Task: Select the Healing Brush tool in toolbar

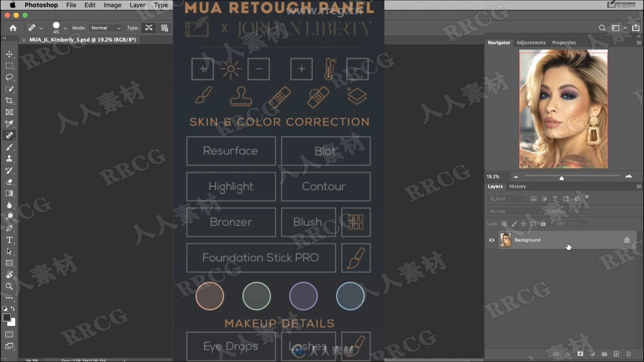Action: pos(9,135)
